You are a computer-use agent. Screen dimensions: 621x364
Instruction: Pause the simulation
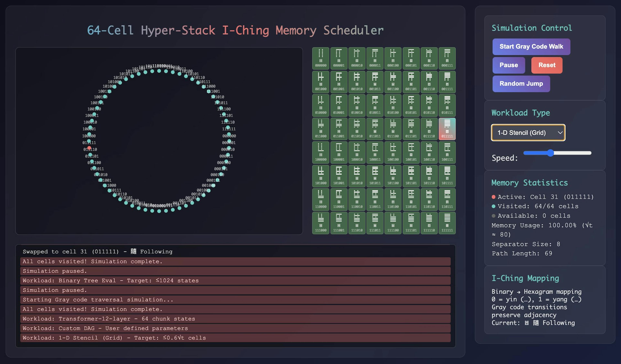(x=508, y=65)
